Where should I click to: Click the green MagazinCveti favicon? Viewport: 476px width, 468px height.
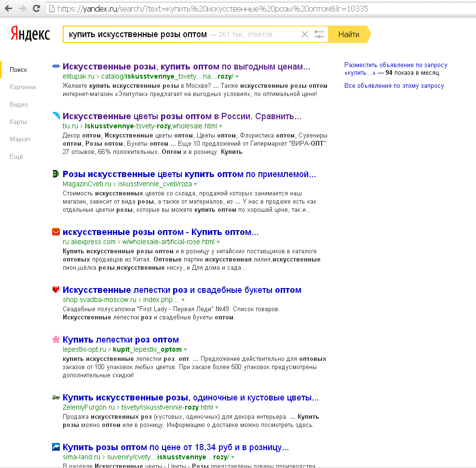tap(56, 174)
